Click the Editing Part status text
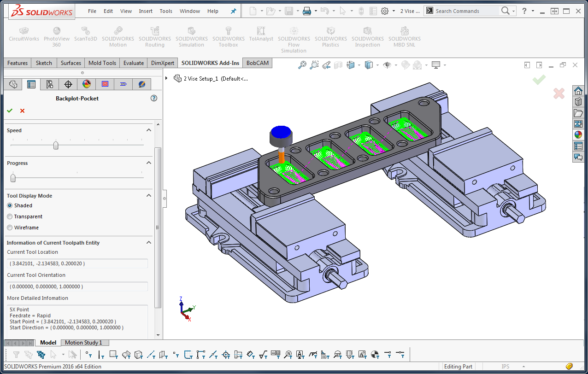The height and width of the screenshot is (374, 588). point(458,367)
